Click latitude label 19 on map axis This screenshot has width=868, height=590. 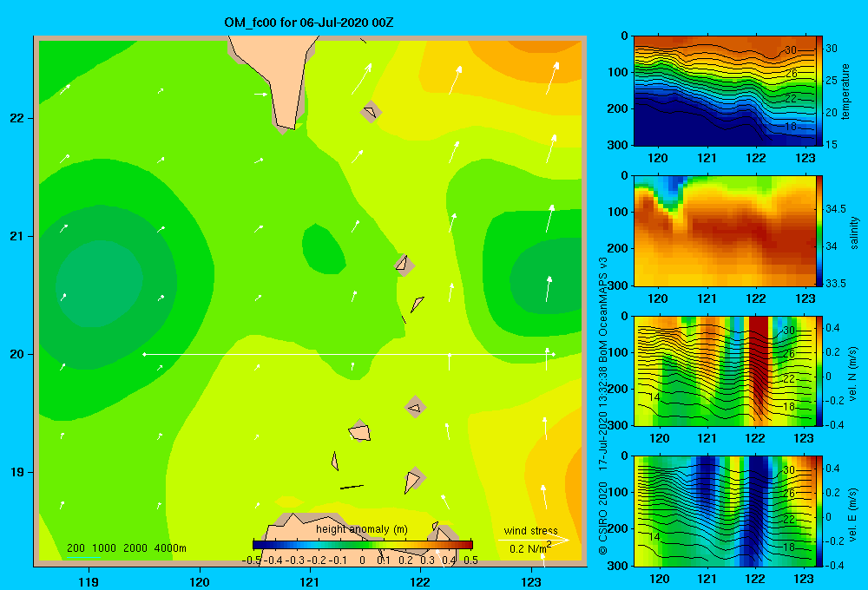[17, 472]
